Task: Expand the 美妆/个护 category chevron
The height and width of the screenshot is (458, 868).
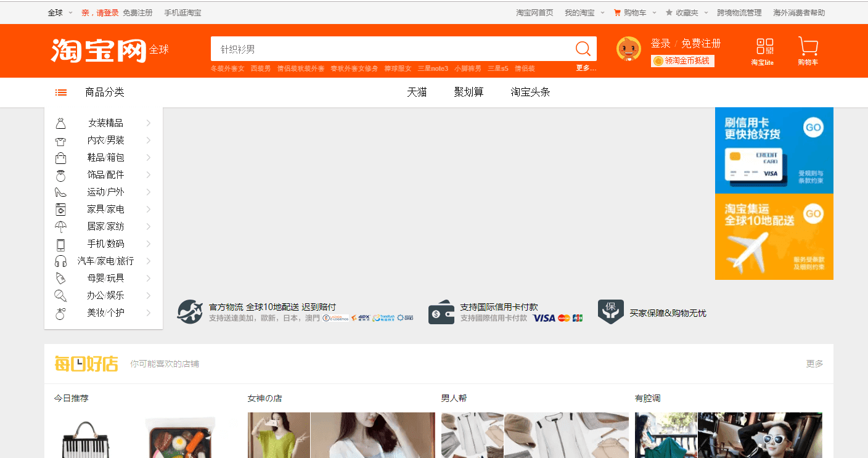Action: coord(149,313)
